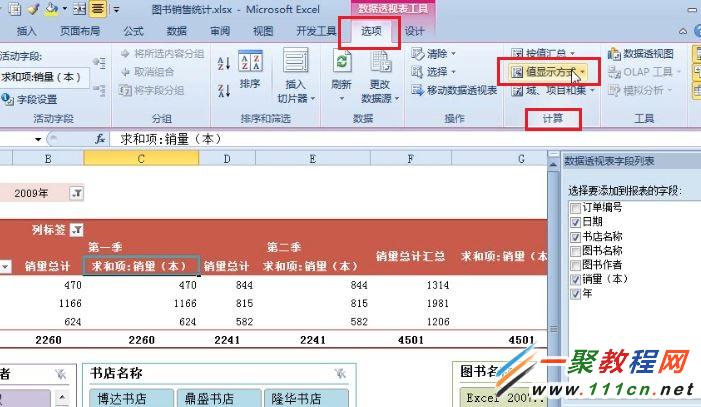Open the 清除 clear dropdown
Image resolution: width=701 pixels, height=407 pixels.
[x=434, y=54]
